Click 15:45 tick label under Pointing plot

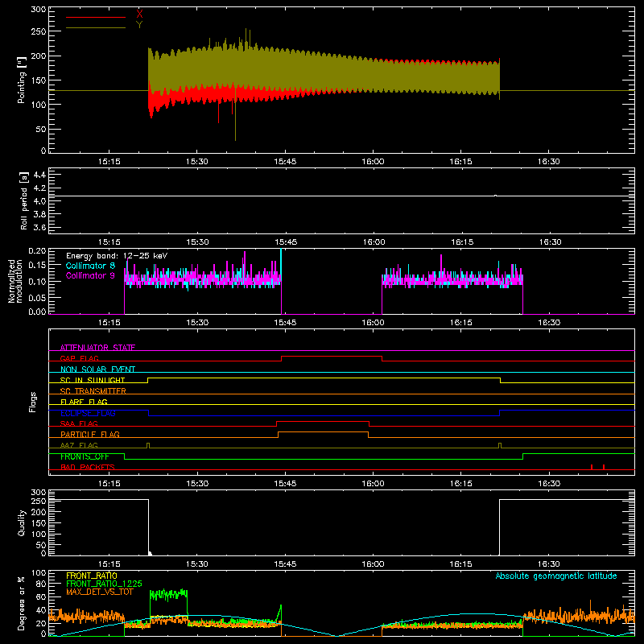[285, 162]
